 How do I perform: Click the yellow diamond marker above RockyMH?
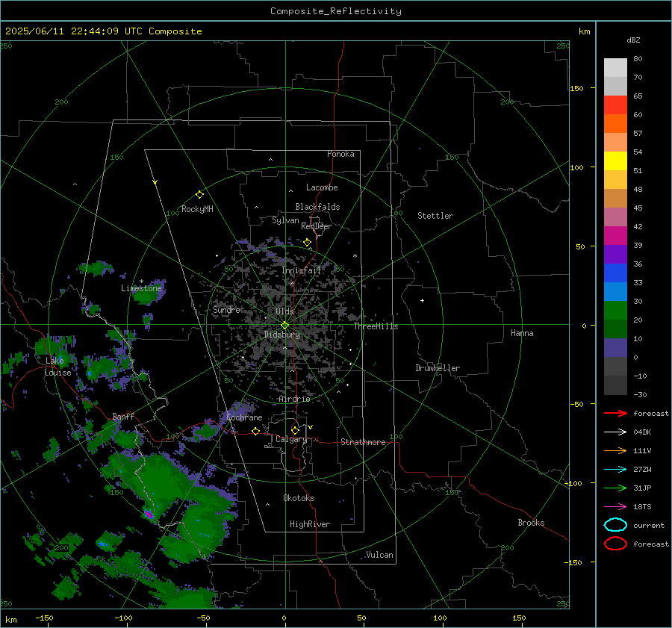pos(199,195)
